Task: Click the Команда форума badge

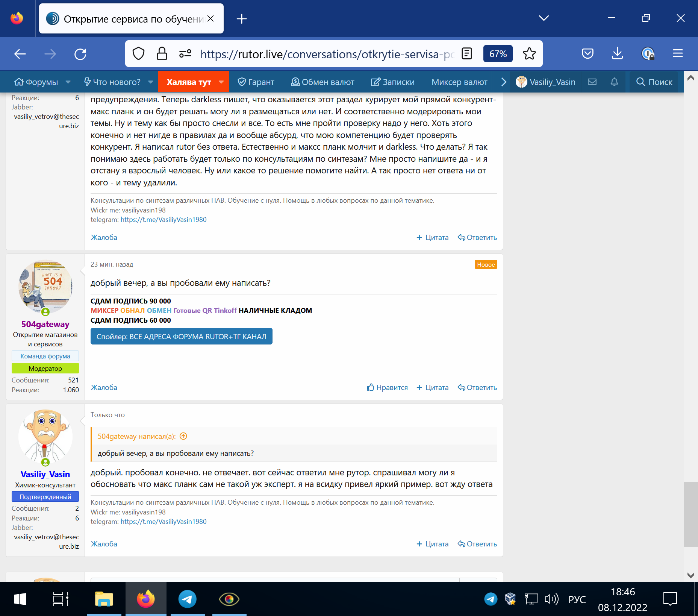Action: [x=45, y=356]
